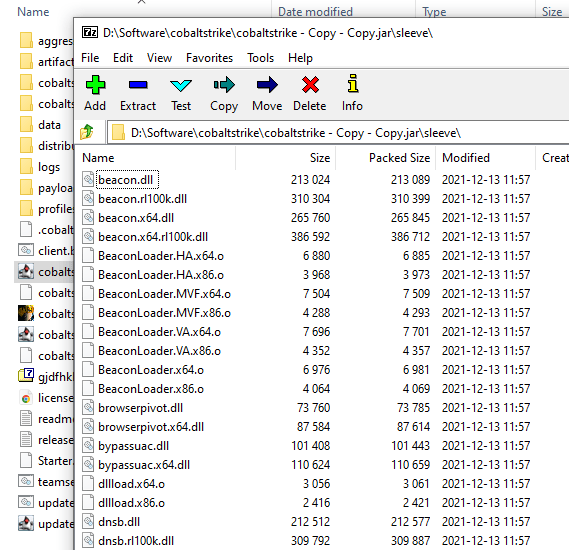The height and width of the screenshot is (550, 569).
Task: Select BeaconLoader.HA.x64.o file
Action: click(161, 256)
